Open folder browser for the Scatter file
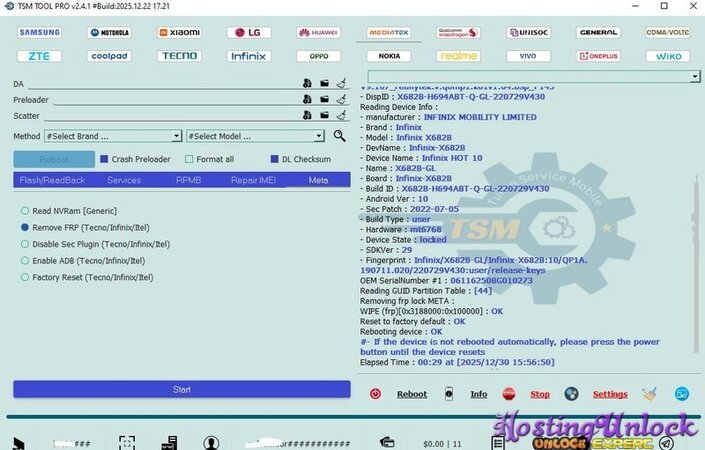This screenshot has height=450, width=705. pyautogui.click(x=325, y=116)
